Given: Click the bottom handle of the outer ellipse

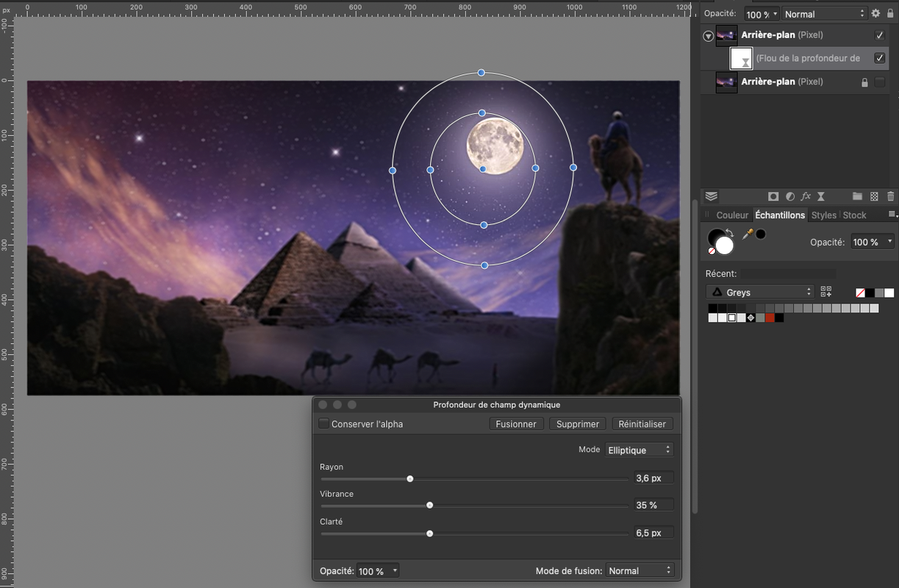Looking at the screenshot, I should click(484, 265).
